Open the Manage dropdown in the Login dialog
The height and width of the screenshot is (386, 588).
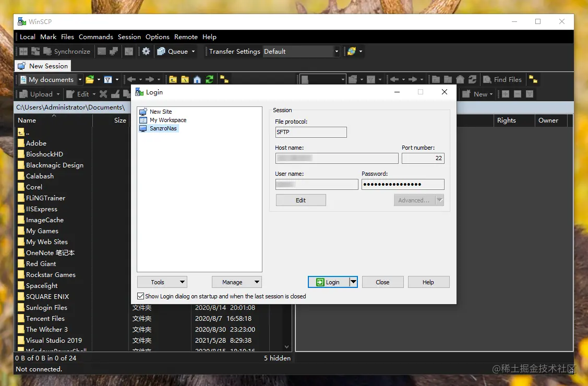236,282
